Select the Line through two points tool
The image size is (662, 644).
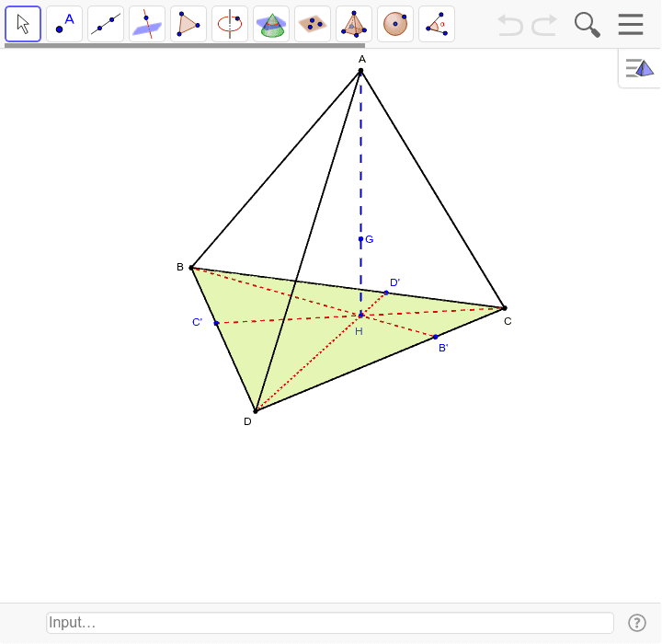pos(106,24)
